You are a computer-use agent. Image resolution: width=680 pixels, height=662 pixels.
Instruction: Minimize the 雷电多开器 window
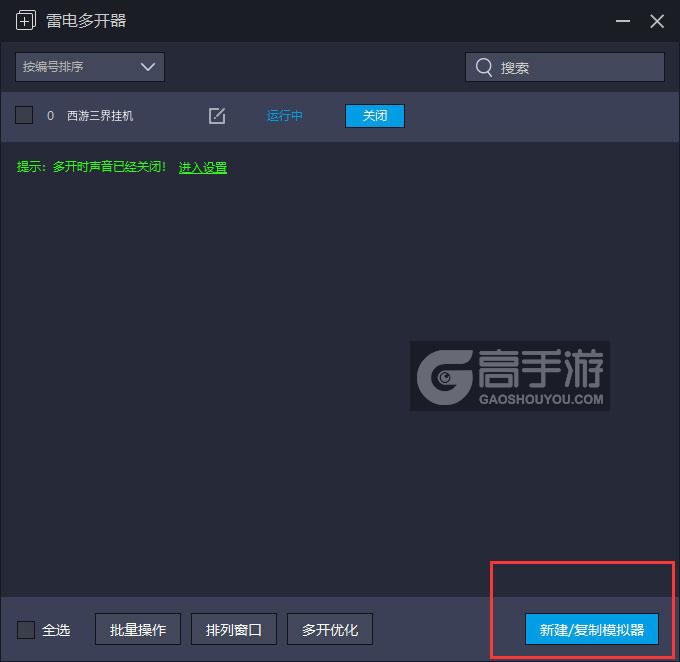[x=623, y=21]
